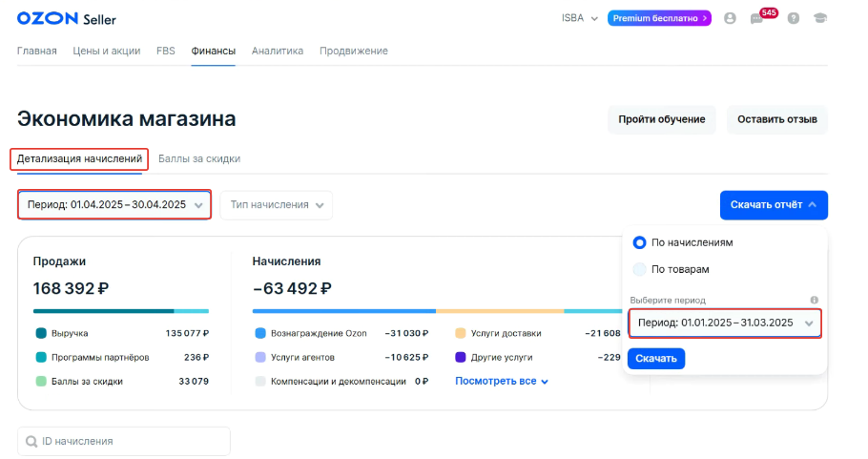Open the Продвижение menu item
Viewport: 868px width, 459px height.
(354, 51)
